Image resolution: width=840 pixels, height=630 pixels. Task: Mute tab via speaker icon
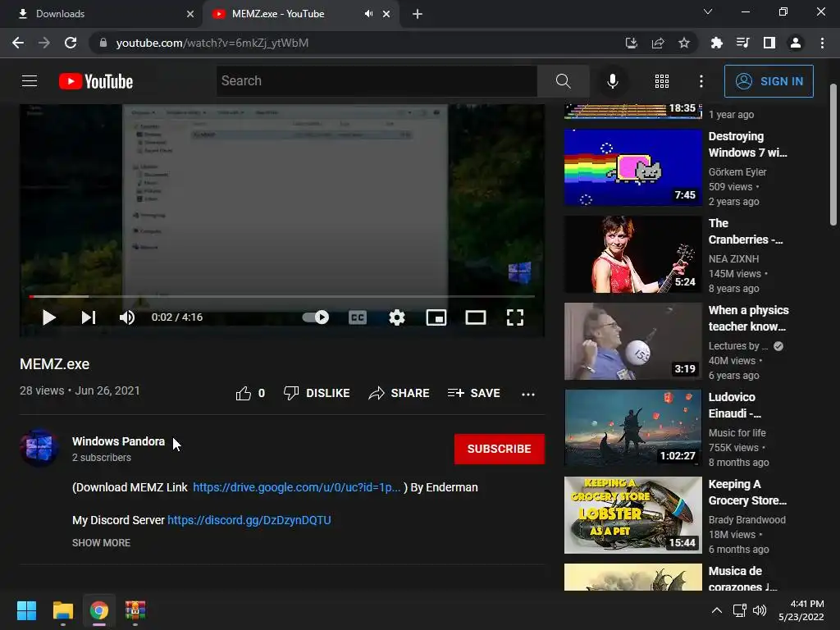click(x=368, y=14)
